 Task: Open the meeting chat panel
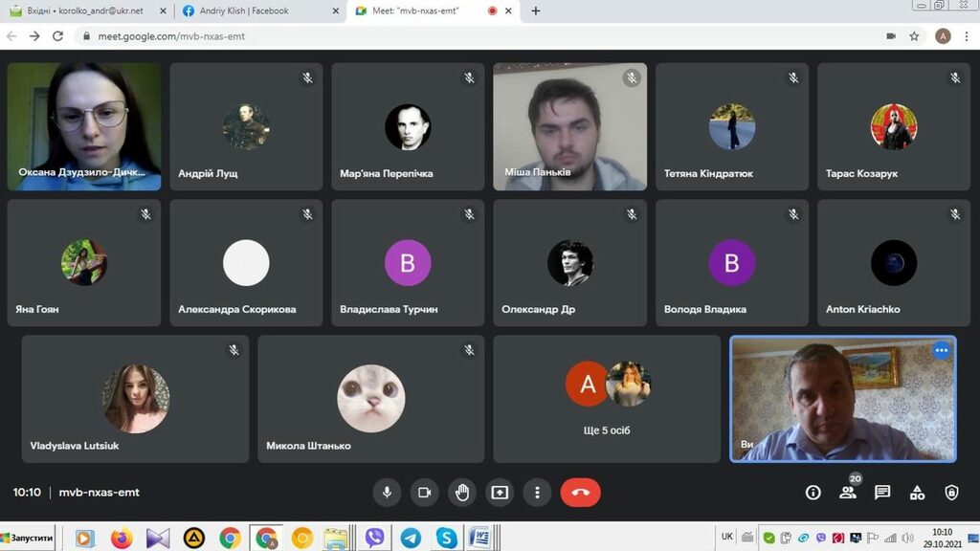(882, 493)
